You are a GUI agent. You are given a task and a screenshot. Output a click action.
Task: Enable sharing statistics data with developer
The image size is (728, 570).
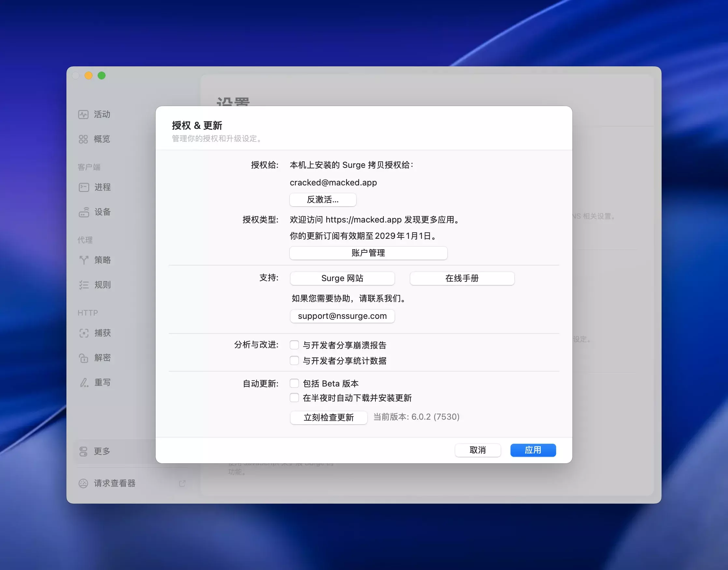tap(294, 360)
